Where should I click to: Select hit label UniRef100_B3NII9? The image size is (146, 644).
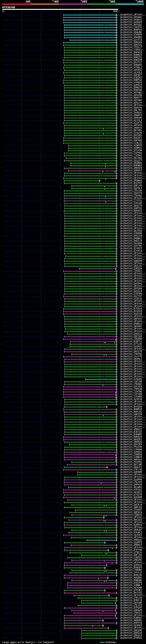pos(131,601)
